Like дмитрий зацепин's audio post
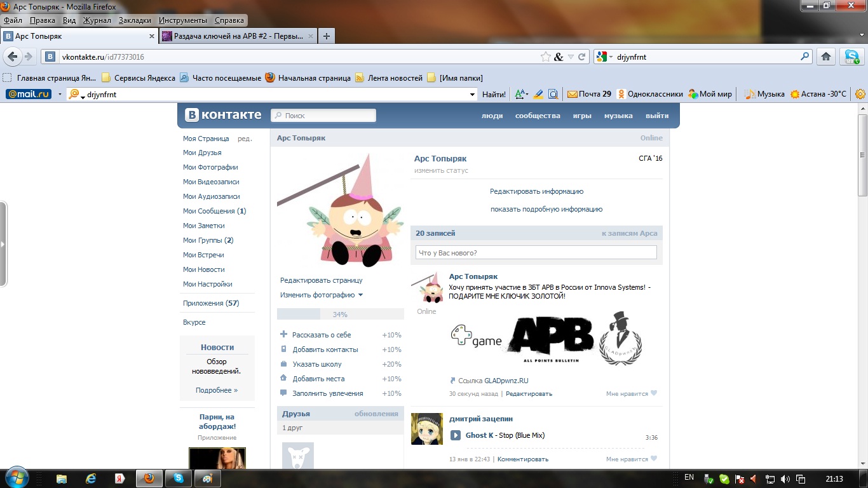This screenshot has height=488, width=868. 653,459
